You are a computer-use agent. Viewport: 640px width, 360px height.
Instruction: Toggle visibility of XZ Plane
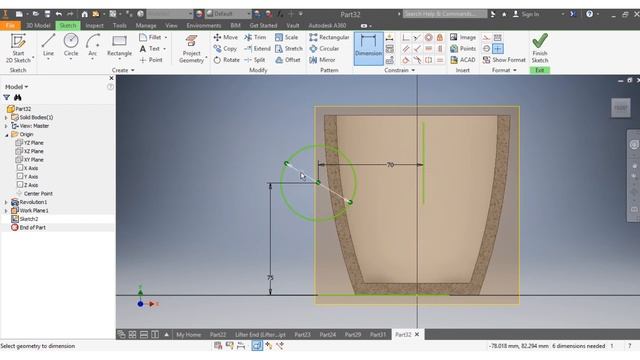(18, 151)
